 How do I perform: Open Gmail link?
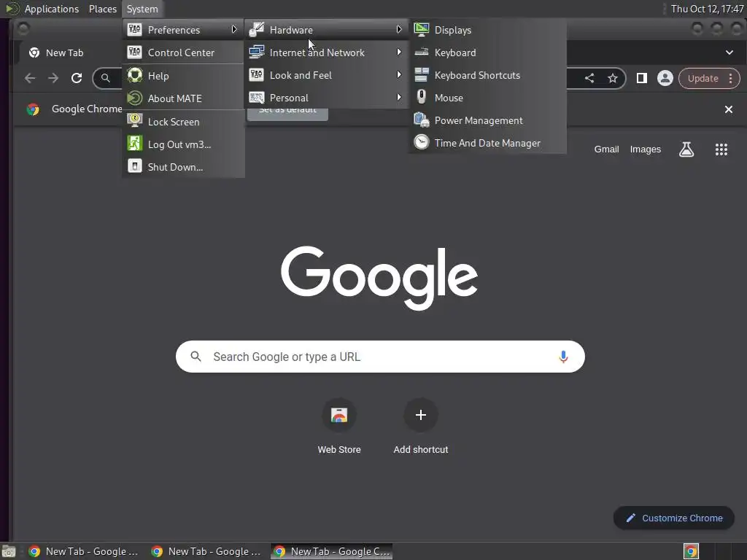pyautogui.click(x=606, y=149)
